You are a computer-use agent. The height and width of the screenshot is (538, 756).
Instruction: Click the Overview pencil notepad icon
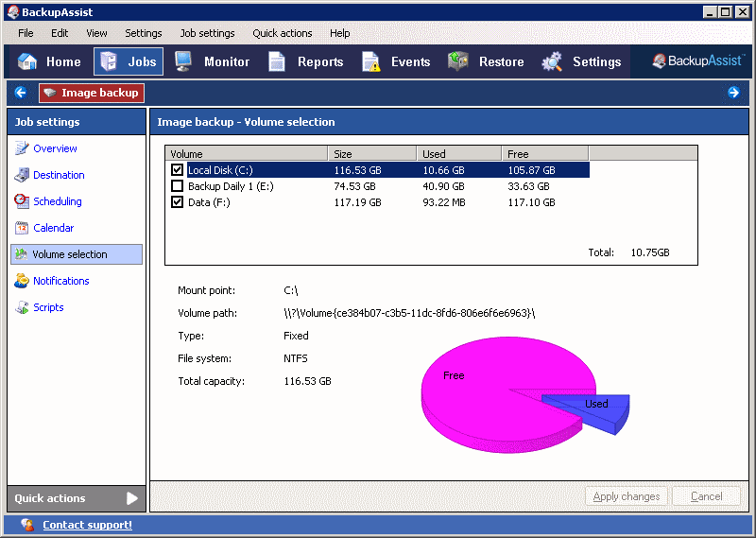pyautogui.click(x=22, y=148)
